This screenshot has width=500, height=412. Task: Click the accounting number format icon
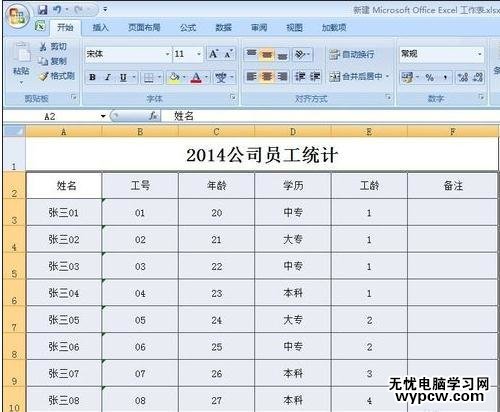(x=408, y=77)
